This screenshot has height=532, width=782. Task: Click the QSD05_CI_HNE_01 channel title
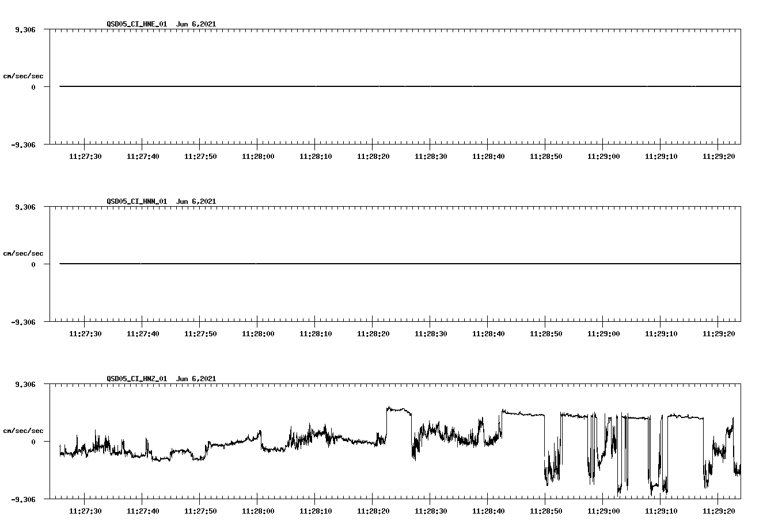coord(137,24)
